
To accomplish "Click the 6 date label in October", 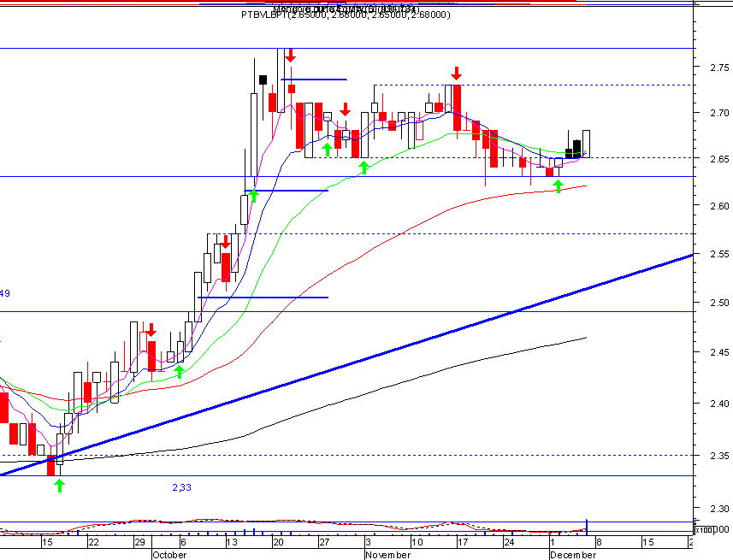I will pyautogui.click(x=183, y=542).
